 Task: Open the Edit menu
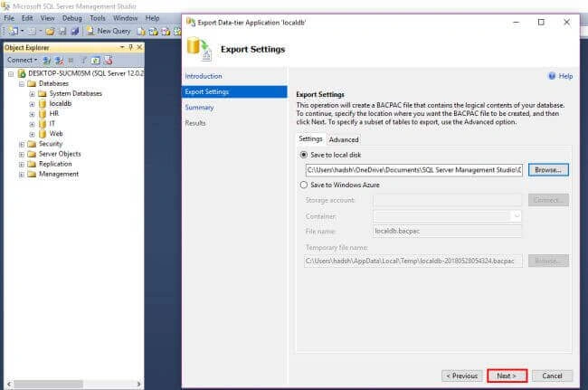pos(27,18)
